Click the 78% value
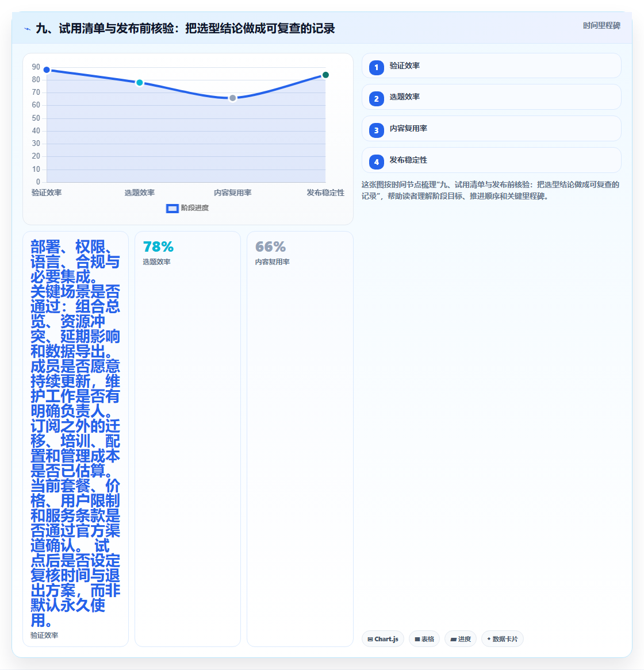Viewport: 644px width, 670px height. [x=158, y=247]
